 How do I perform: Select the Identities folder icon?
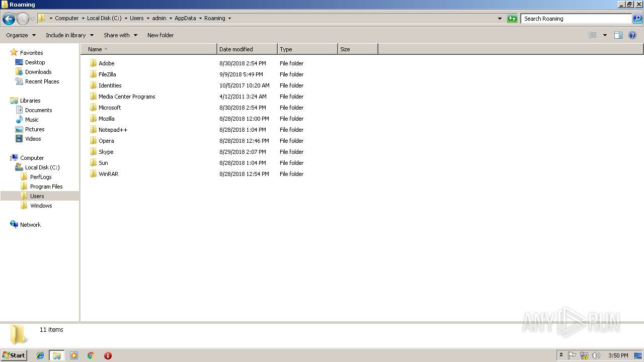[93, 85]
